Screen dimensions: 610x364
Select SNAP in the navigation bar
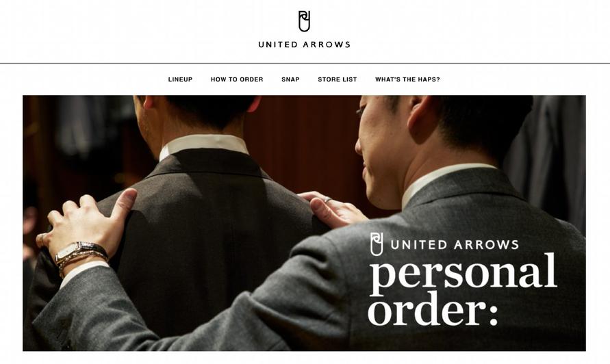coord(290,79)
